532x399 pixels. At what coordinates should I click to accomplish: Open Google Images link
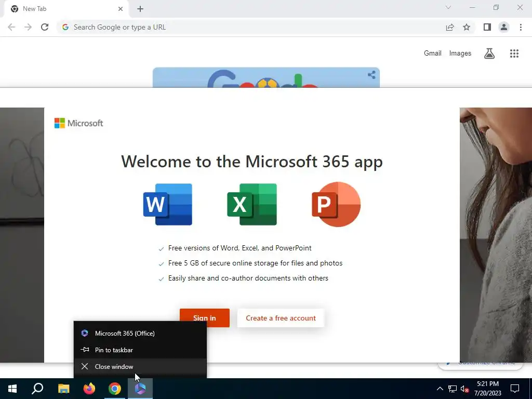pos(460,54)
